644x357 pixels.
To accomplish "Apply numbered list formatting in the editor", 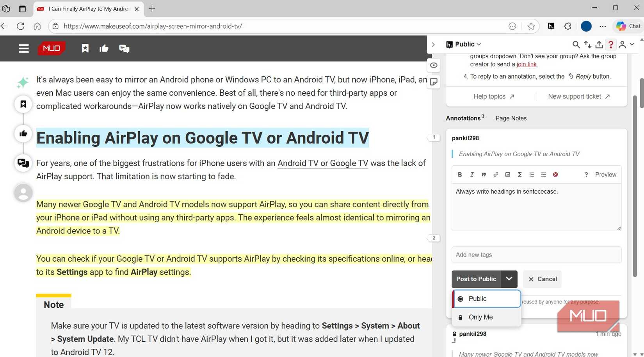I will click(x=531, y=175).
